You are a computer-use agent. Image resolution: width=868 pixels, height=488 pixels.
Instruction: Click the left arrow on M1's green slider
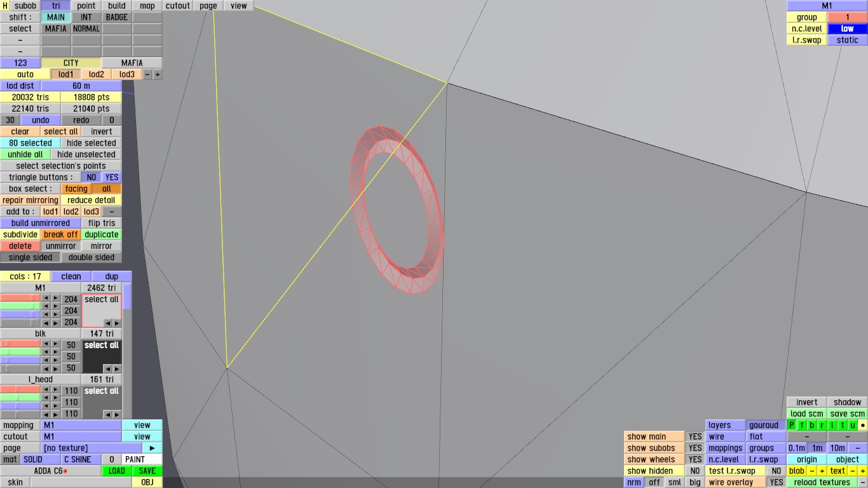point(46,307)
